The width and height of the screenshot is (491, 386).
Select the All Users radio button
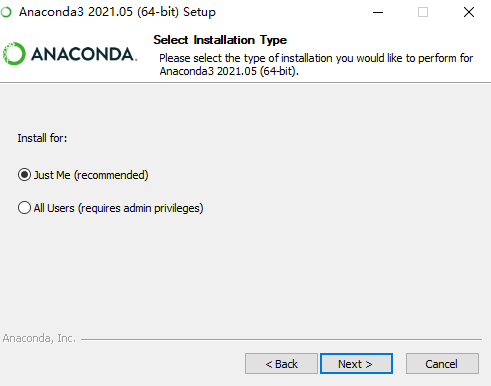[x=24, y=208]
